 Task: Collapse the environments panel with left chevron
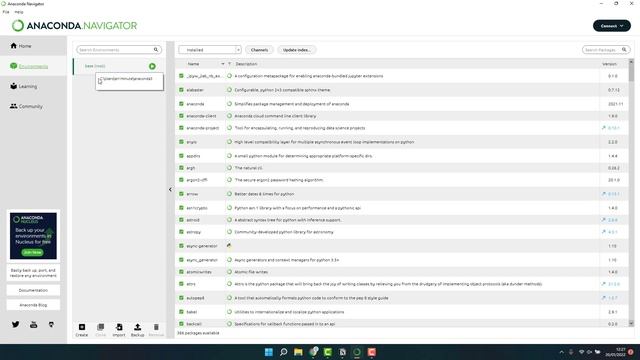click(x=170, y=189)
